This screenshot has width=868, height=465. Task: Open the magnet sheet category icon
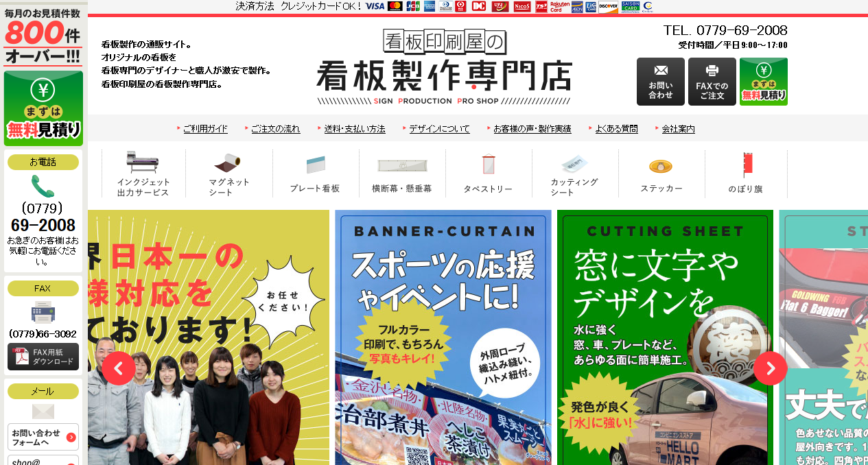(x=228, y=163)
